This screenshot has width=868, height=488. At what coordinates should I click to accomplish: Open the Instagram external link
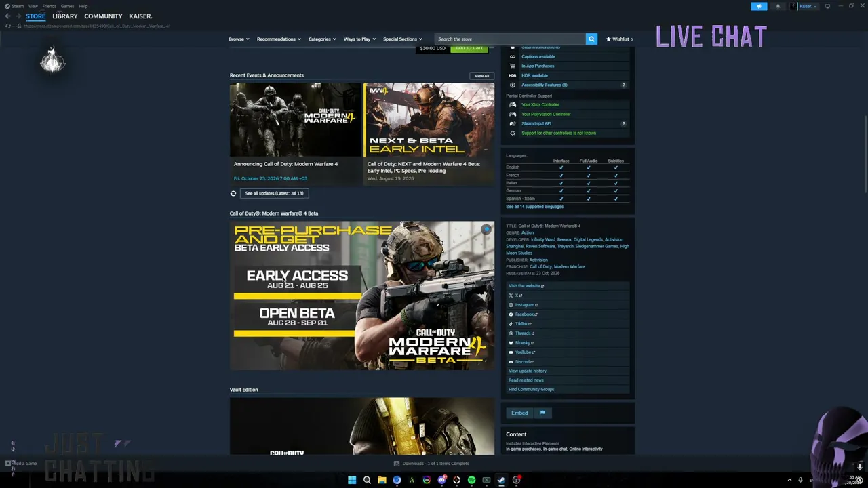(525, 305)
